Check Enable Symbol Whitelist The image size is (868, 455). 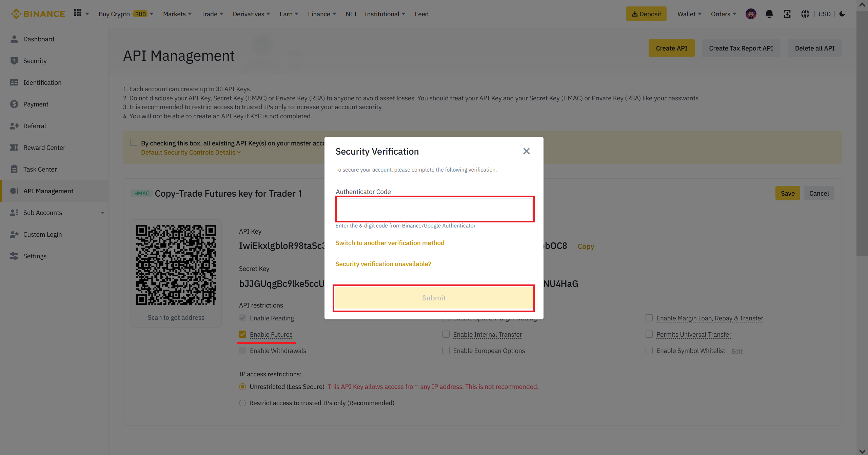point(649,351)
